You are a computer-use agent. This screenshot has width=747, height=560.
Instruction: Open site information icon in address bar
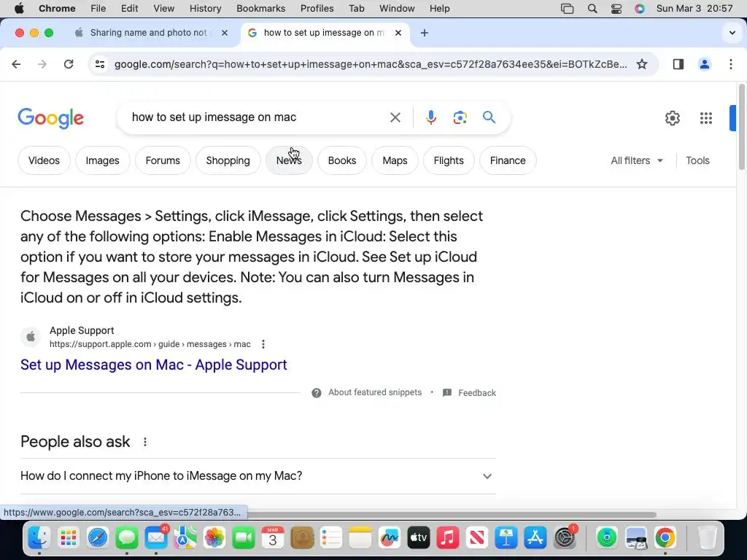click(x=99, y=64)
